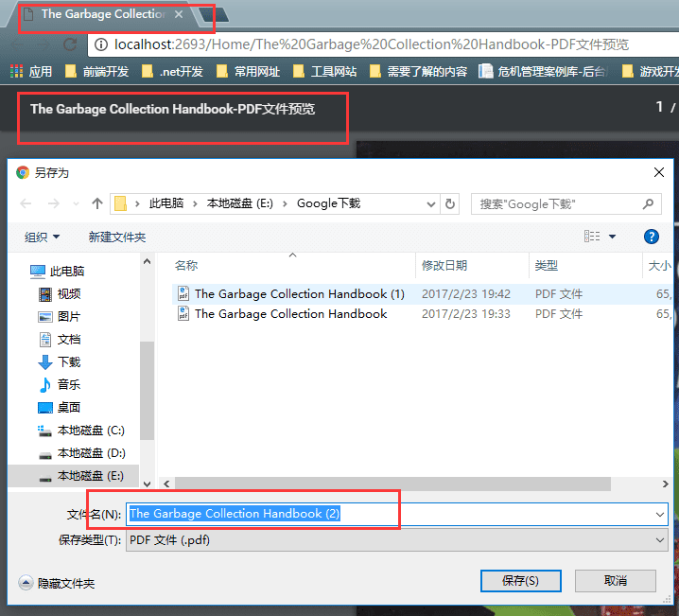The image size is (679, 616).
Task: Open the 组织 menu
Action: 42,237
